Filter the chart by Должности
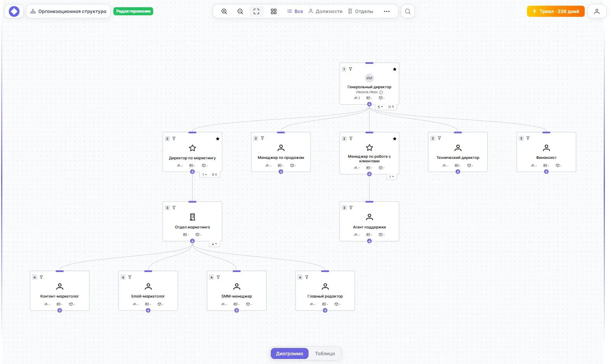The image size is (611, 364). pyautogui.click(x=325, y=11)
